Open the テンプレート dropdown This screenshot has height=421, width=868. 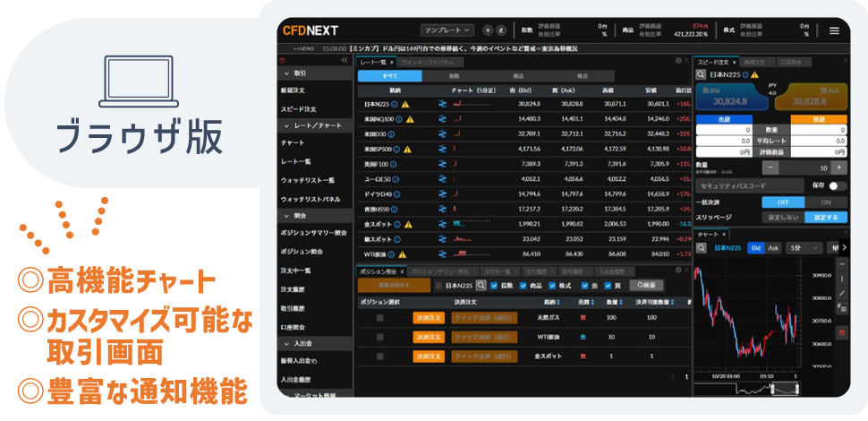click(x=447, y=30)
